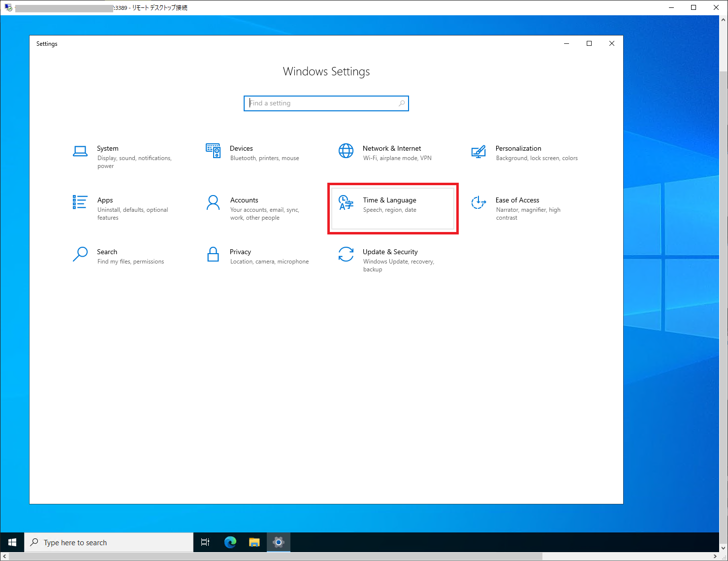
Task: Launch Microsoft Edge from taskbar
Action: tap(230, 542)
